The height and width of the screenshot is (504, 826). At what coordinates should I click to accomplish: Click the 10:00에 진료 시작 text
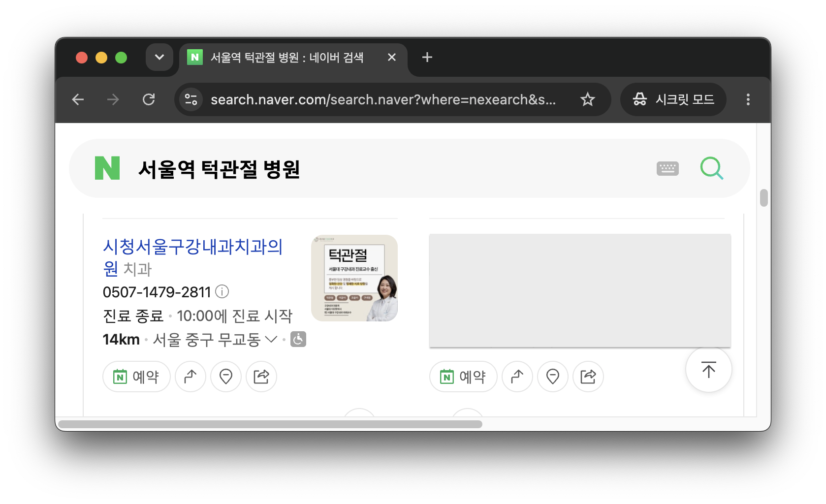(234, 316)
